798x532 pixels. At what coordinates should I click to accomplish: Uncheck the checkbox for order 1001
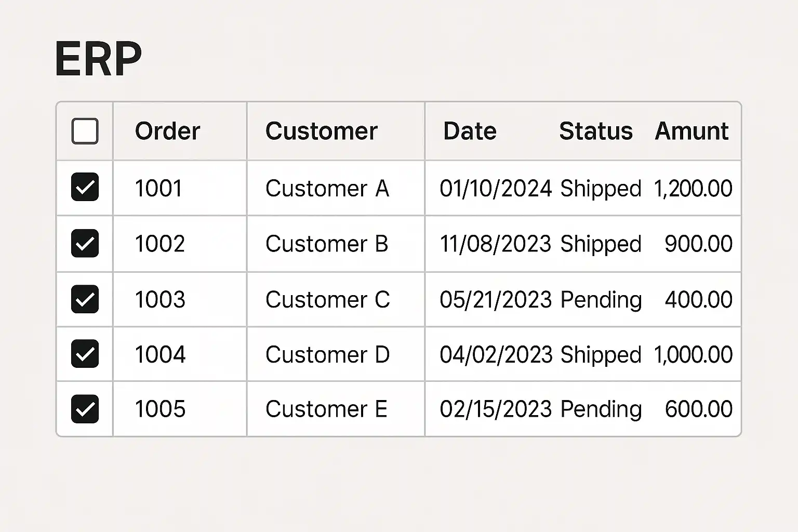tap(85, 187)
